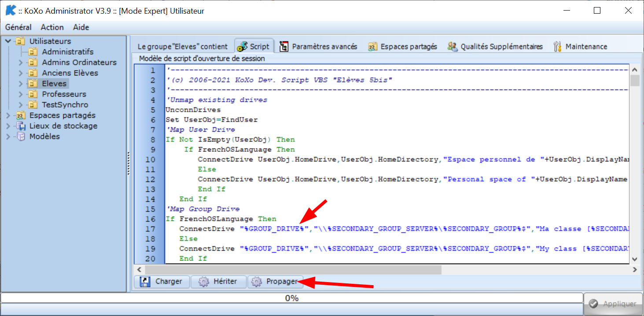Click the Paramètres avancés tab icon
This screenshot has width=644, height=316.
coord(284,46)
